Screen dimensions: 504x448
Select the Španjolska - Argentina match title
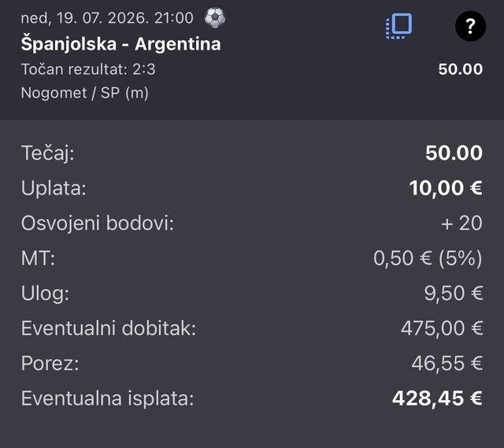pos(120,44)
